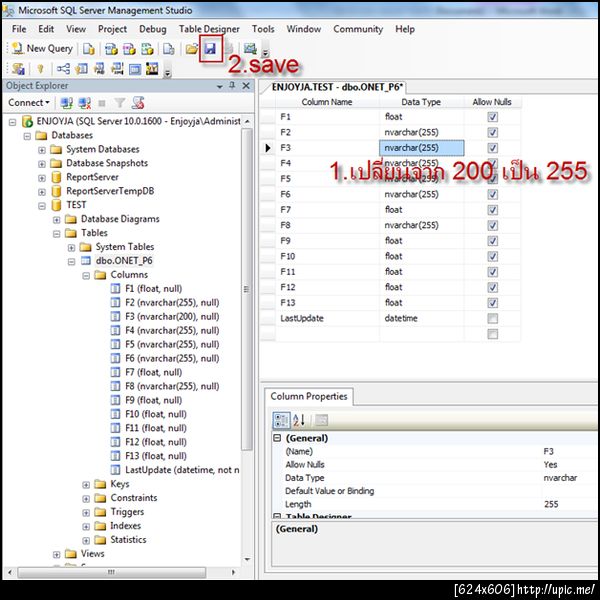The width and height of the screenshot is (600, 600).
Task: Select the ENJOYJA.TEST - dbo.ONET_P6 tab
Action: (337, 87)
